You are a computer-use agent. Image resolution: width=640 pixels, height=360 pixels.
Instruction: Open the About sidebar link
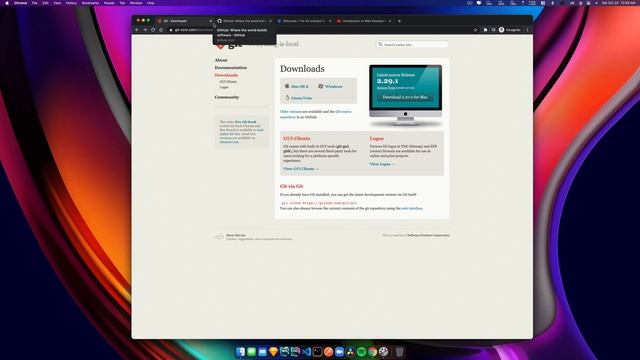[221, 60]
